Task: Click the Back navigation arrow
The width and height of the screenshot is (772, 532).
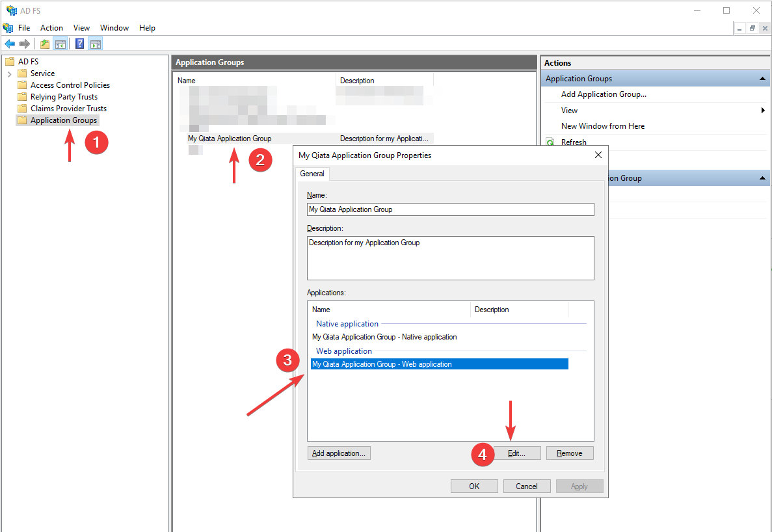Action: click(9, 44)
